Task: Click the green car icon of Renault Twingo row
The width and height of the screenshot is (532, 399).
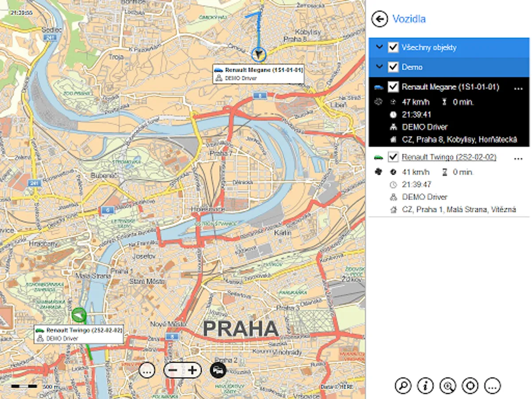Action: (379, 157)
